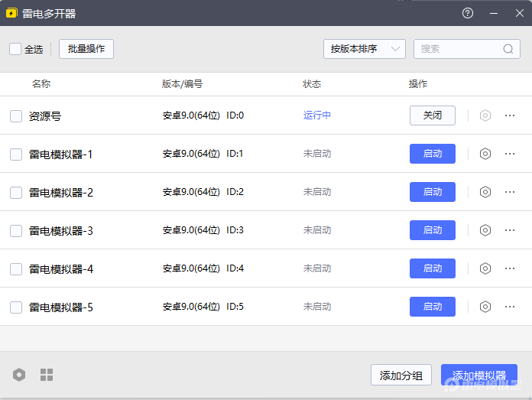This screenshot has width=532, height=400.
Task: Open more options for 雷电模拟器-4
Action: point(510,268)
